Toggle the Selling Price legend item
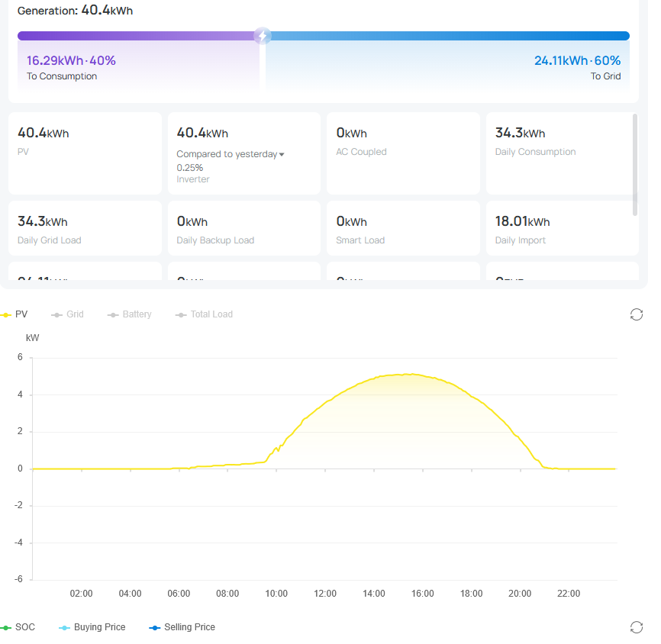This screenshot has height=644, width=661. coord(182,627)
